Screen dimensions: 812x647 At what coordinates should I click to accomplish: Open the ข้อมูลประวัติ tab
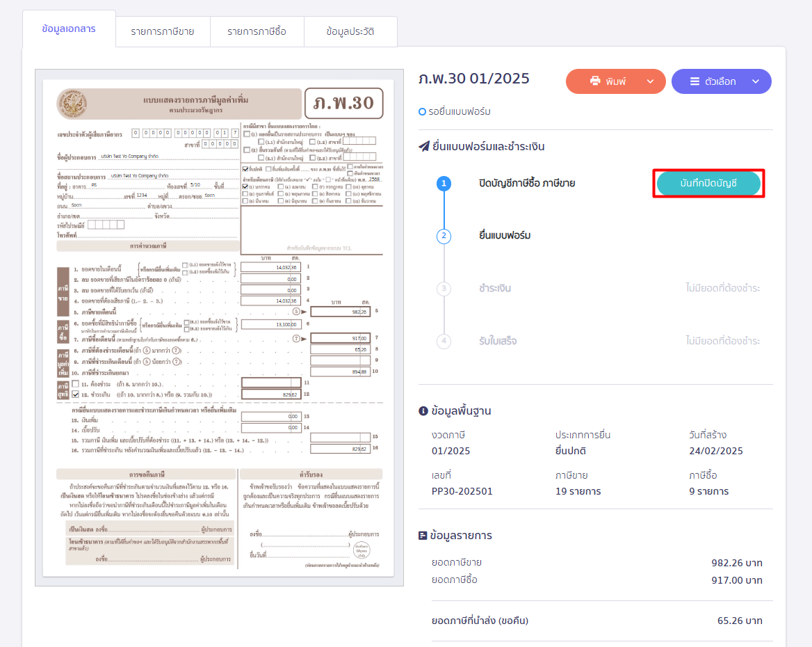tap(350, 31)
